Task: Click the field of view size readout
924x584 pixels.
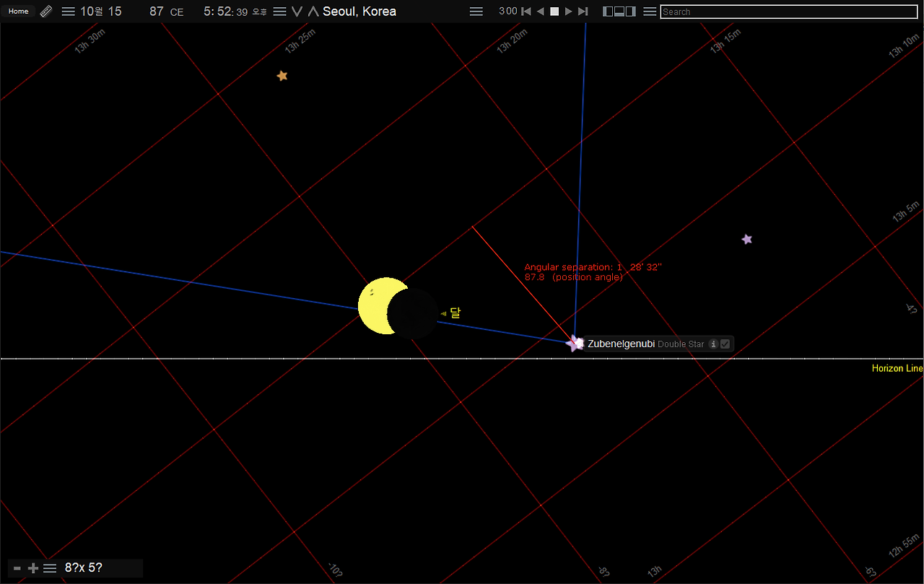Action: [x=83, y=567]
